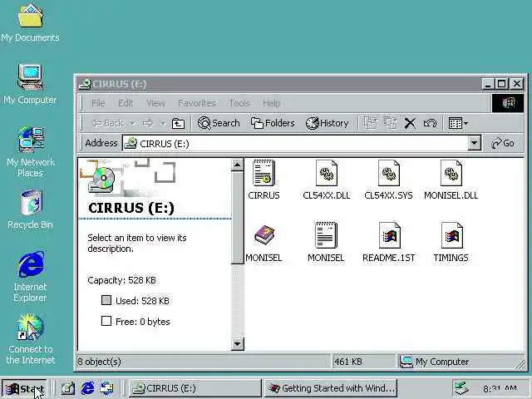Click the taskbar clock

point(500,388)
